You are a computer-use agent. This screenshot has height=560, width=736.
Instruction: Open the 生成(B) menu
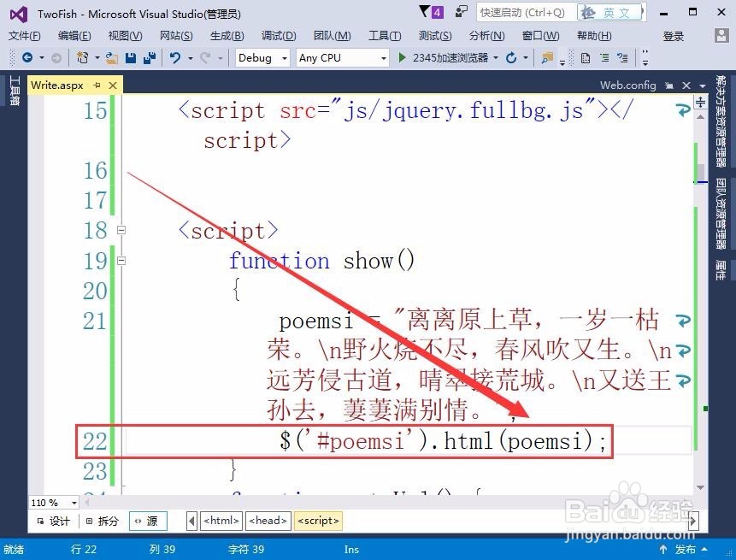tap(227, 36)
